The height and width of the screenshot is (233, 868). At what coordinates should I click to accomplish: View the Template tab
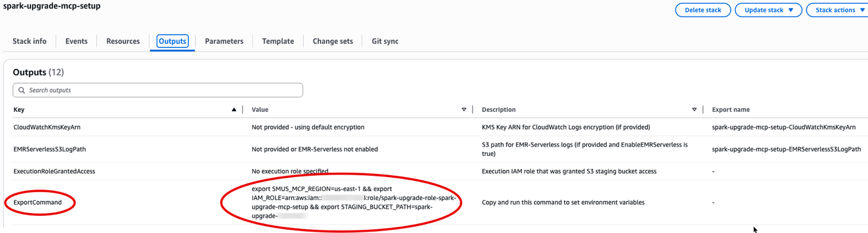[x=278, y=41]
